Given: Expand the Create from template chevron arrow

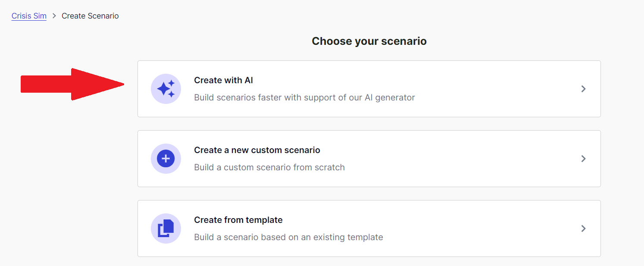Looking at the screenshot, I should click(583, 228).
